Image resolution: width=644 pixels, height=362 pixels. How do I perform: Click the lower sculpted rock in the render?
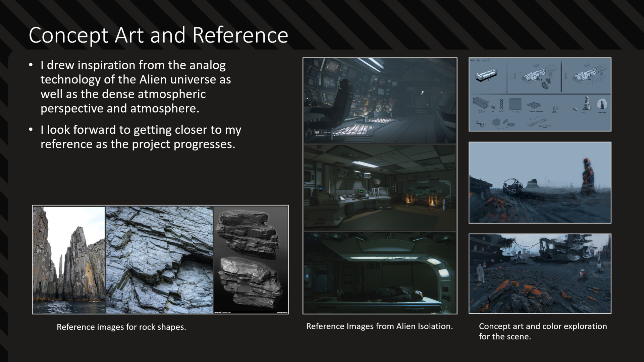tap(250, 282)
